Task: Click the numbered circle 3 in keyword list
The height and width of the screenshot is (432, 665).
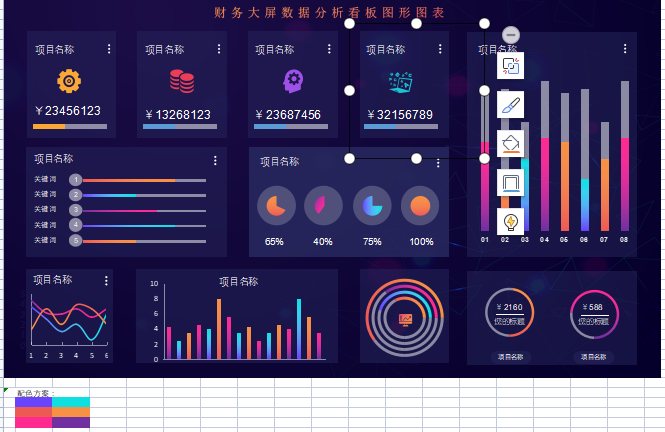Action: [75, 210]
